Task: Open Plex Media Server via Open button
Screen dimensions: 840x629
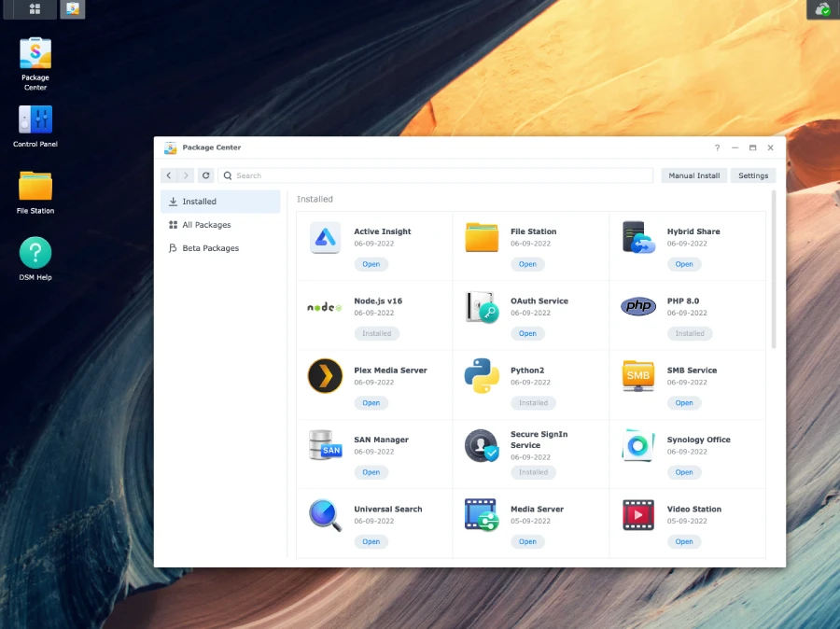Action: click(x=371, y=403)
